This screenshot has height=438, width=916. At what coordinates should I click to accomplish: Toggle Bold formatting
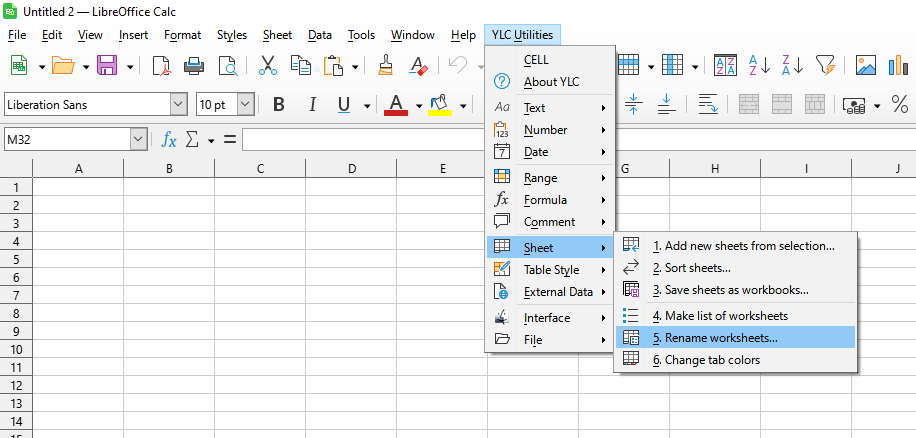279,105
